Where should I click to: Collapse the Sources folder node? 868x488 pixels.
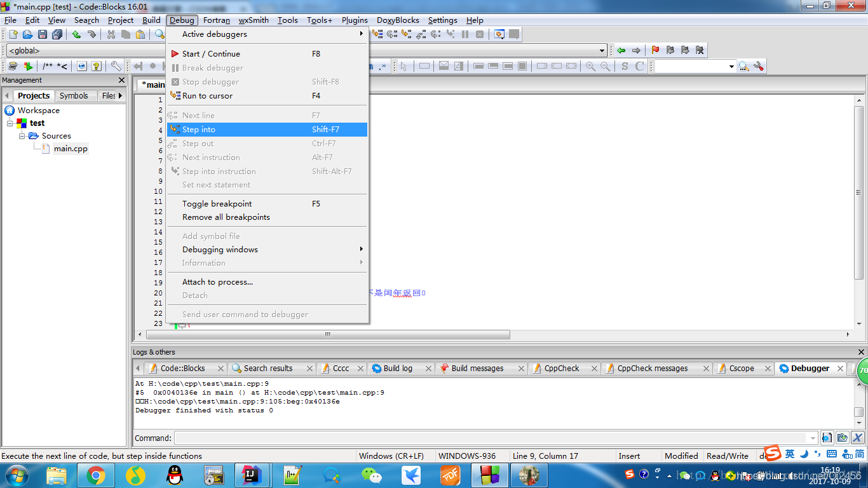pyautogui.click(x=22, y=136)
